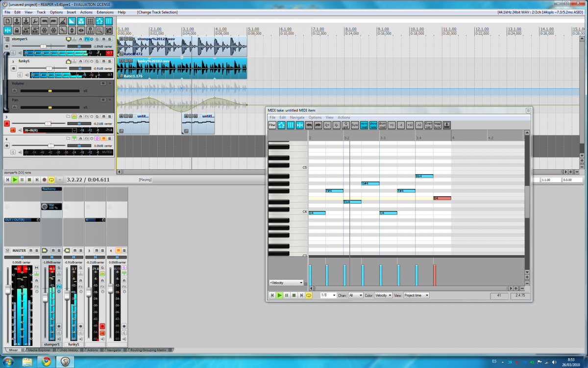Click the New Project toolbar icon
Viewport: 588px width, 368px height.
pos(8,21)
